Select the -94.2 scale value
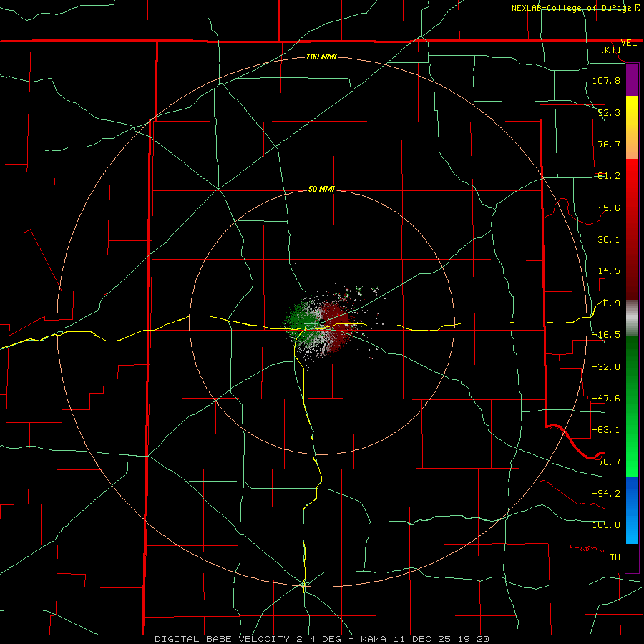This screenshot has height=644, width=644. pos(606,493)
